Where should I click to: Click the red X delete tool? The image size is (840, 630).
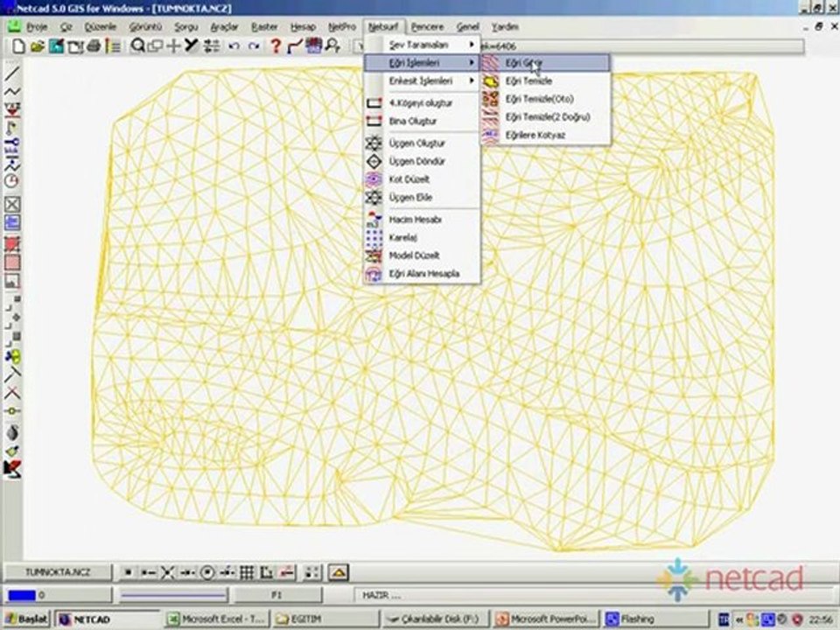click(x=12, y=393)
